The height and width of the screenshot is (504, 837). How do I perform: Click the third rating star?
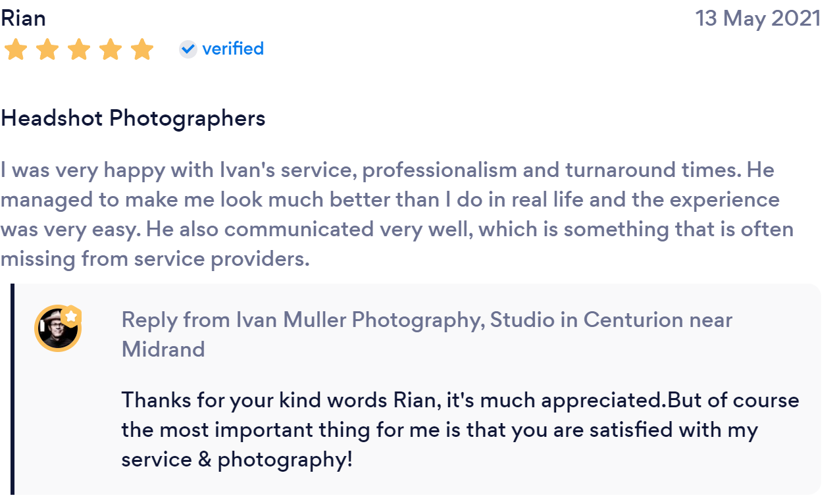tap(78, 49)
